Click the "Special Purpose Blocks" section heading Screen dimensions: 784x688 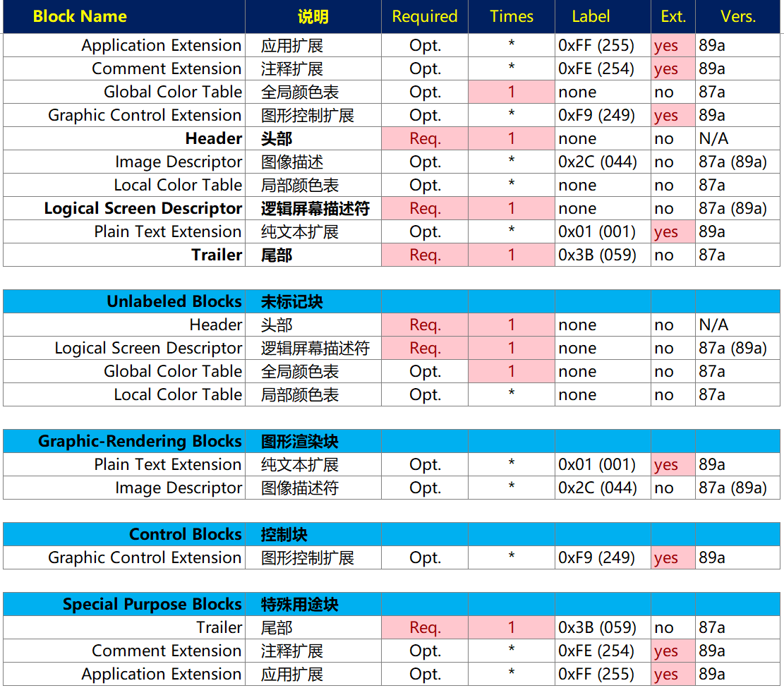click(152, 605)
